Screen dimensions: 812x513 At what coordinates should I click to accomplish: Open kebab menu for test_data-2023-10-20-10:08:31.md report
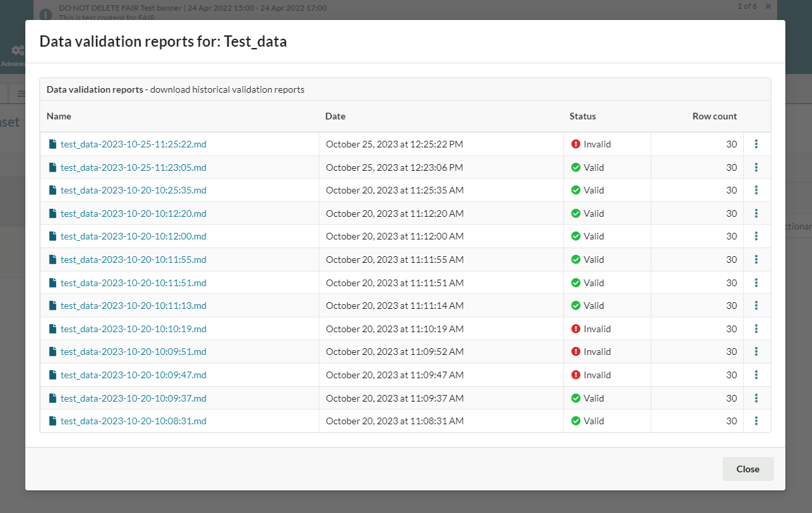click(756, 421)
